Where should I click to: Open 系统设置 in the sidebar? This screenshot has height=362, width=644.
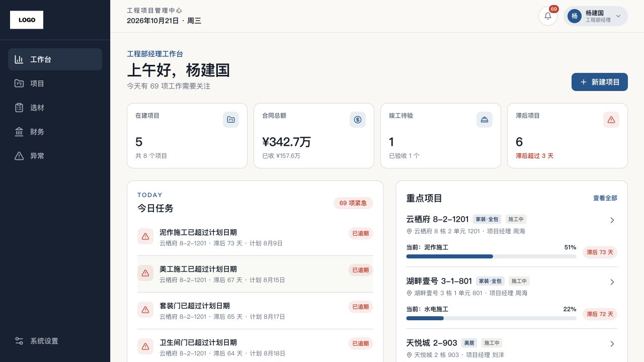pos(55,341)
